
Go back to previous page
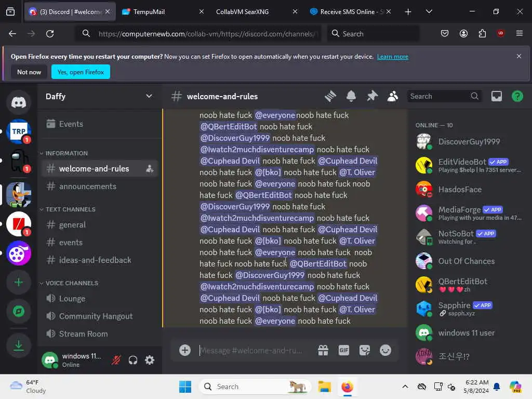coord(12,34)
